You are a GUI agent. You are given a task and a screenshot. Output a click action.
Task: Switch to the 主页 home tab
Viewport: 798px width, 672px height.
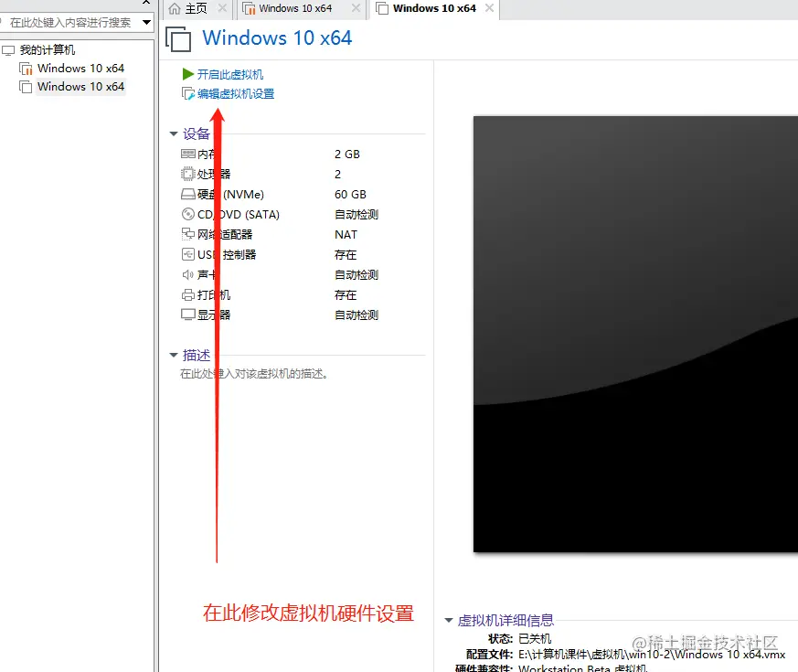click(x=195, y=9)
